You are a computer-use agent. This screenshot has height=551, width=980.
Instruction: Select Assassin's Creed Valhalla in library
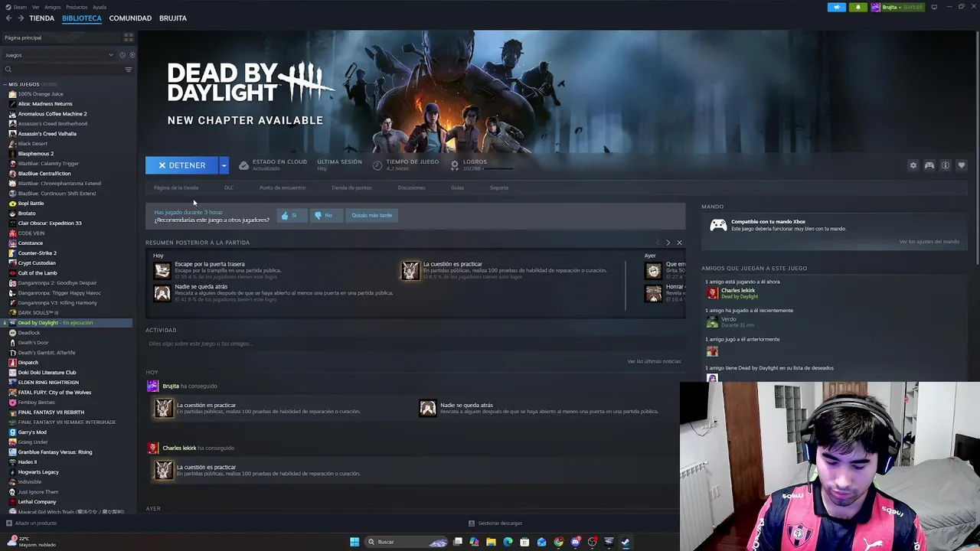click(47, 134)
